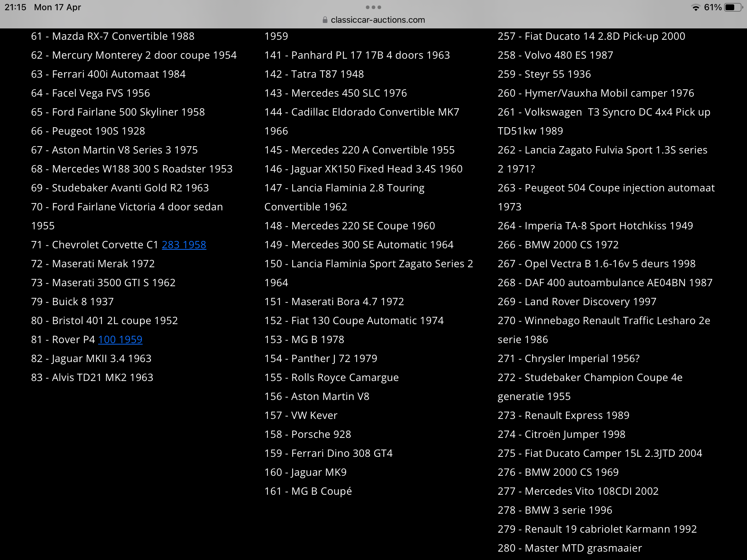Choose lot 144 Cadillac Eldorado Convertible MK7

click(362, 121)
